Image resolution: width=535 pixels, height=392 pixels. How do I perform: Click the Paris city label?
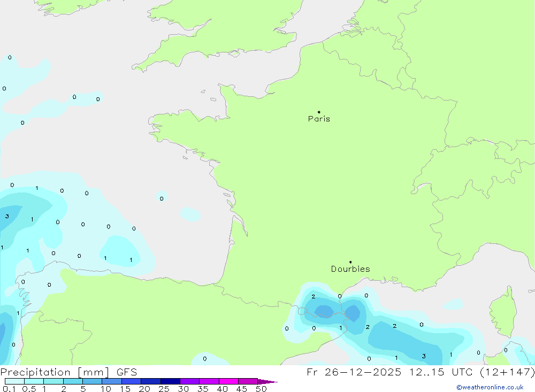point(319,119)
